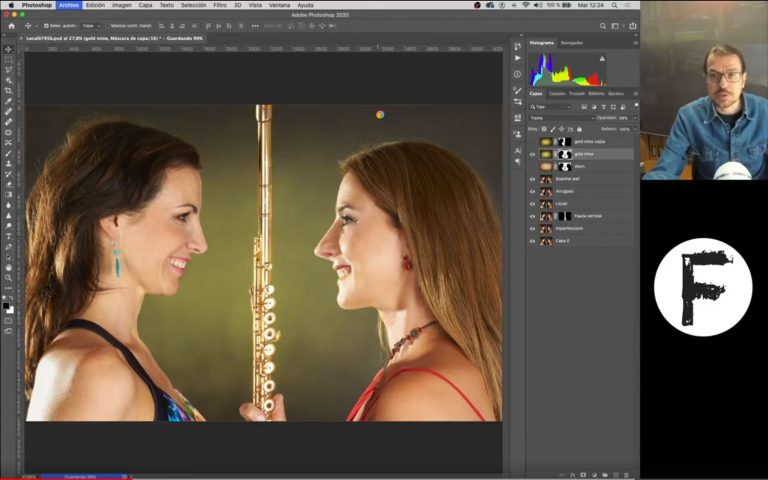
Task: Open the Histograma panel options menu
Action: [635, 43]
